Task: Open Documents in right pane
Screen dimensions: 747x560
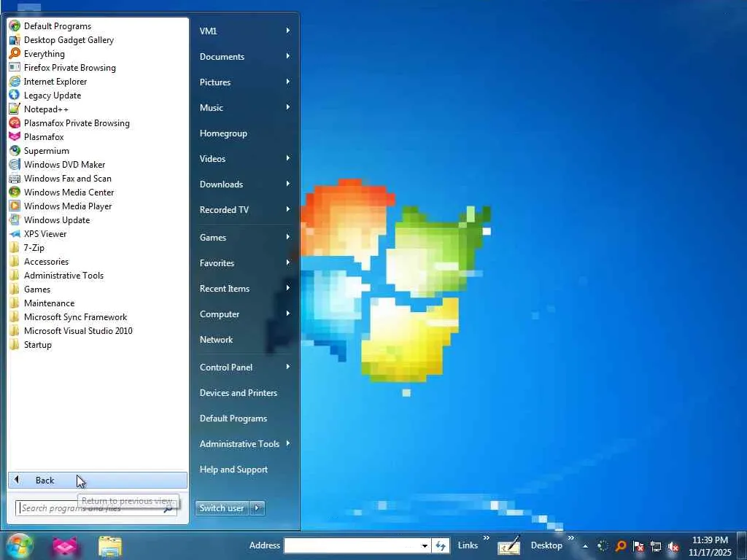Action: pos(244,56)
